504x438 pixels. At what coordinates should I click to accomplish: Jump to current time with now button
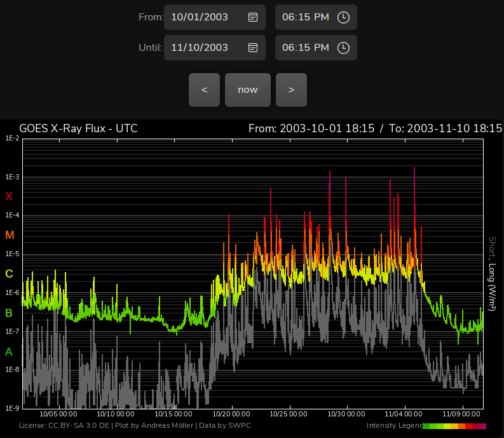248,90
